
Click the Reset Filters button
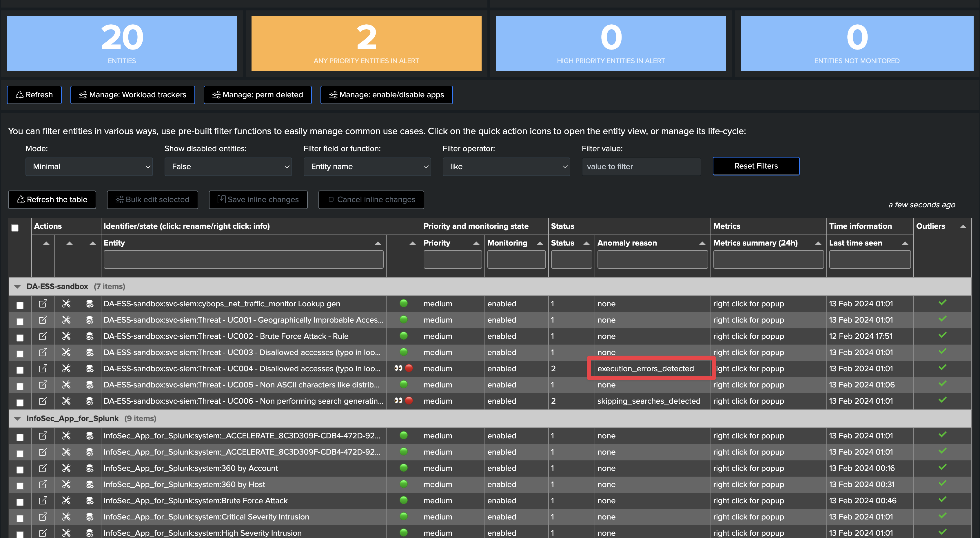point(755,166)
